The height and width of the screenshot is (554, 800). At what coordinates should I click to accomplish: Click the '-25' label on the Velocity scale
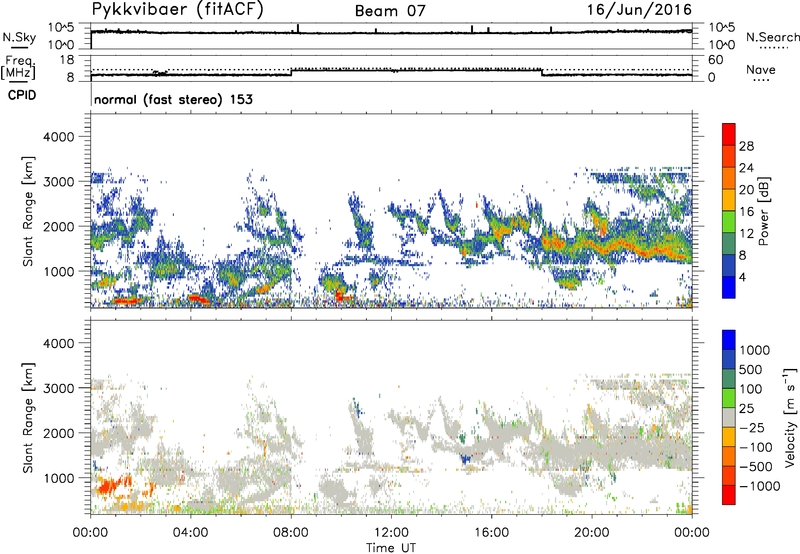tap(752, 427)
